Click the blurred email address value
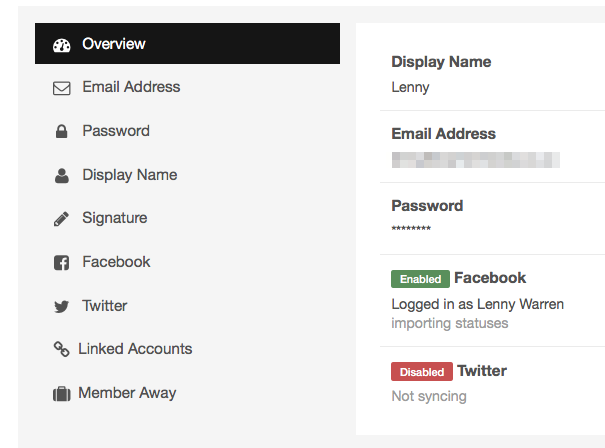This screenshot has height=448, width=605. click(x=476, y=160)
